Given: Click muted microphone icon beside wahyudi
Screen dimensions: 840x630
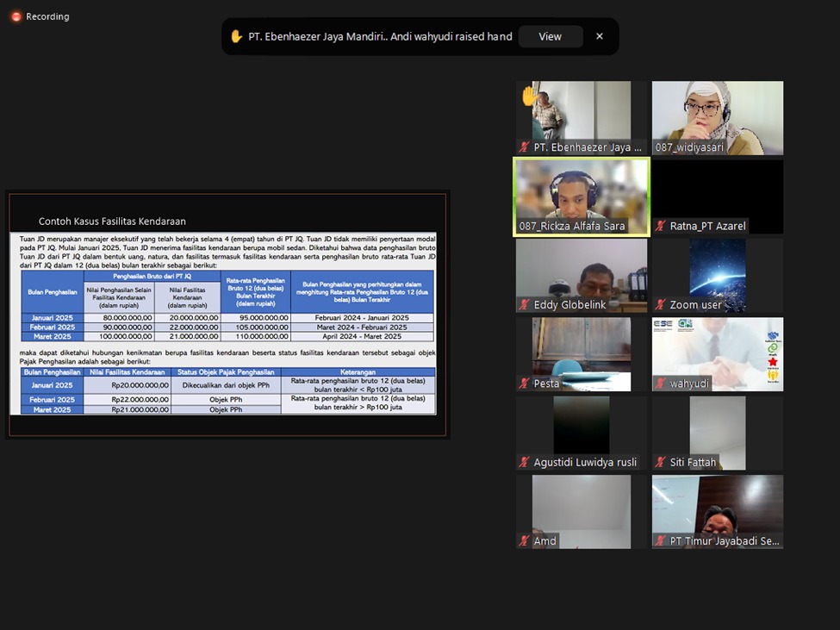Looking at the screenshot, I should coord(660,384).
